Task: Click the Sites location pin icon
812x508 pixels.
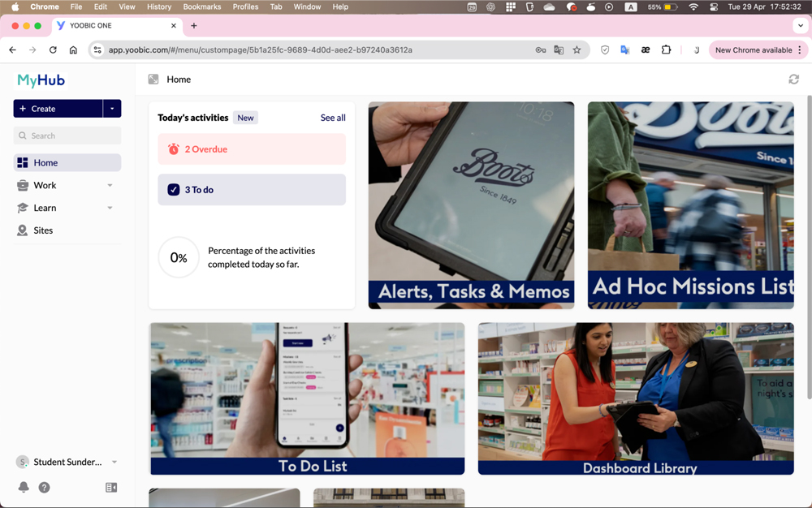Action: pos(22,230)
